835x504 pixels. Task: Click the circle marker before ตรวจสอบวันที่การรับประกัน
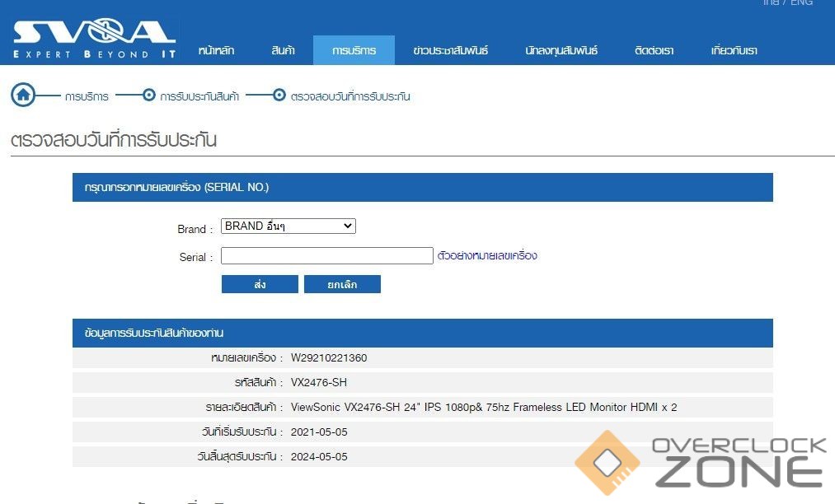(x=279, y=96)
